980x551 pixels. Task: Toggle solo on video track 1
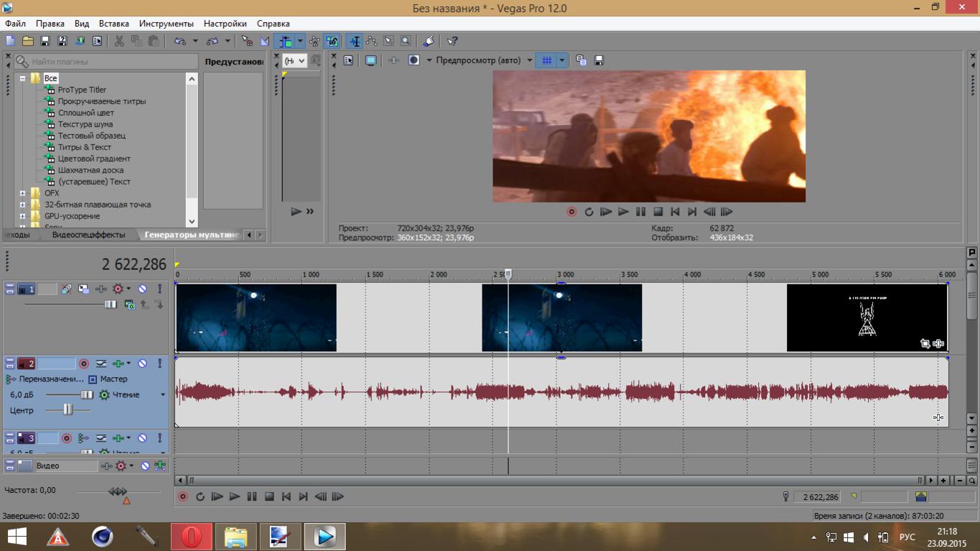click(x=159, y=289)
